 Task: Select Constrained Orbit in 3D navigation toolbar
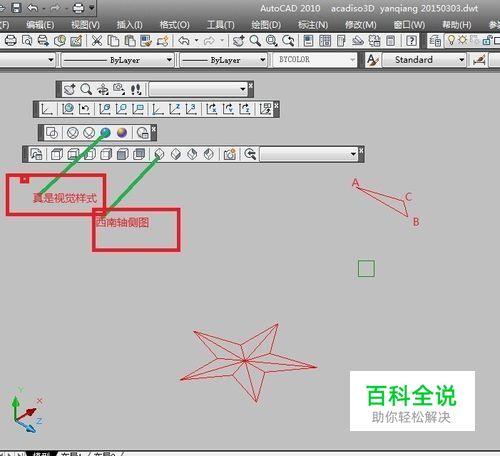[x=103, y=89]
